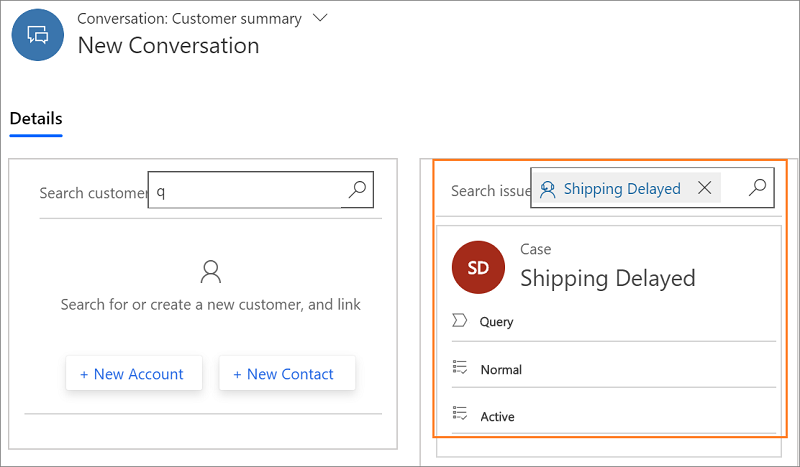Open the Shipping Delayed tag in issue search

coord(621,189)
